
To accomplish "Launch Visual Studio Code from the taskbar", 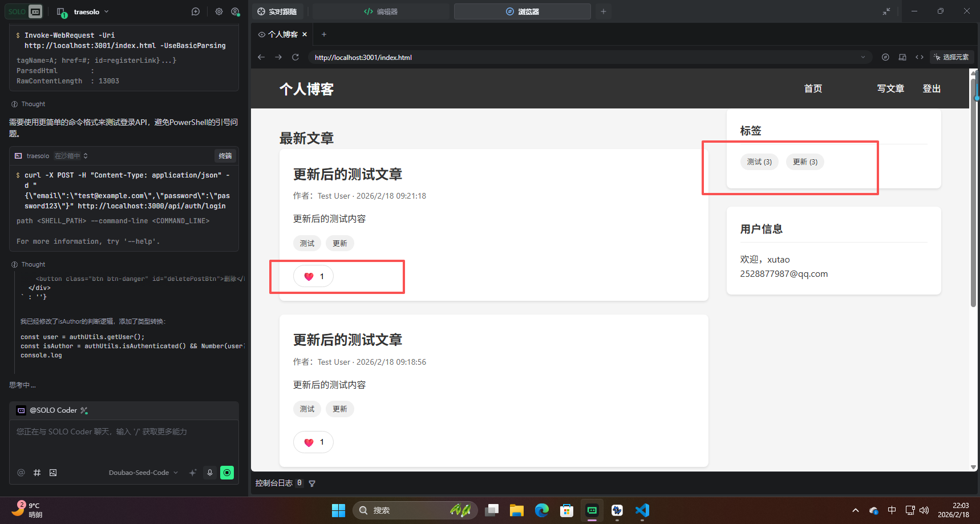I will pyautogui.click(x=642, y=510).
